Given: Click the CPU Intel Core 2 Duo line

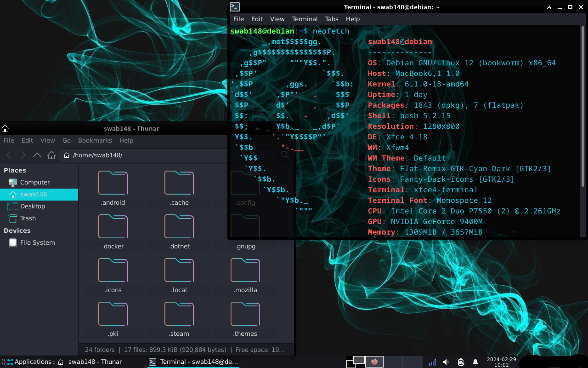Looking at the screenshot, I should [x=464, y=211].
